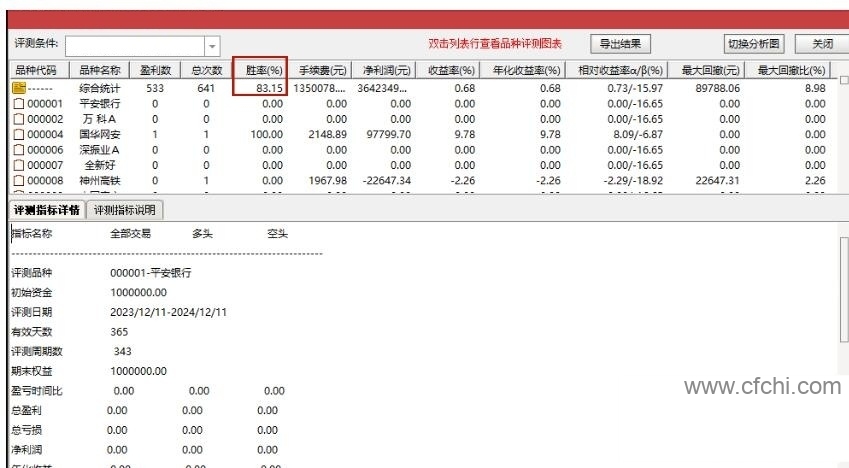
Task: Click the 641 total count cell
Action: pyautogui.click(x=206, y=88)
